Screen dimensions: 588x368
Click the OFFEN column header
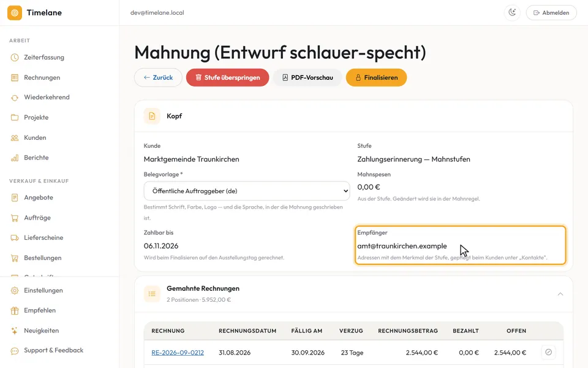click(516, 331)
